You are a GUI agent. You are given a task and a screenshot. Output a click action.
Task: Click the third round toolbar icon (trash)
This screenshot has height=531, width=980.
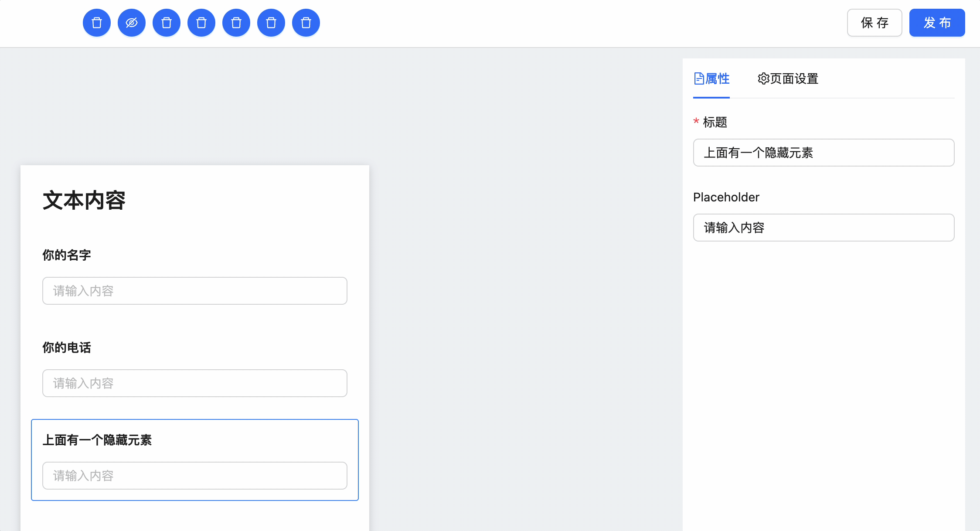coord(167,23)
